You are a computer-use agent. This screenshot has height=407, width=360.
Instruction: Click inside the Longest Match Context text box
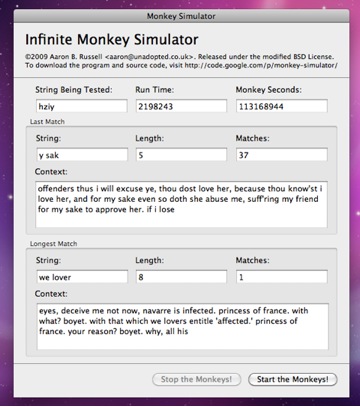pos(182,326)
